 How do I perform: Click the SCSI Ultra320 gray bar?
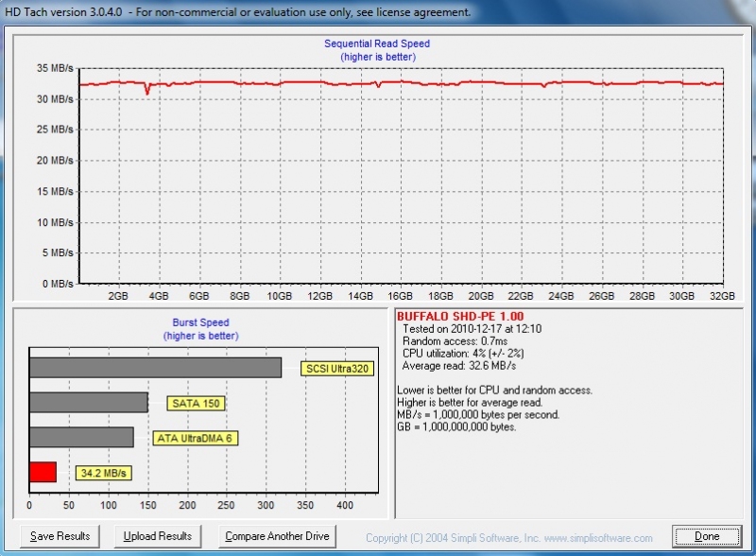pyautogui.click(x=155, y=367)
